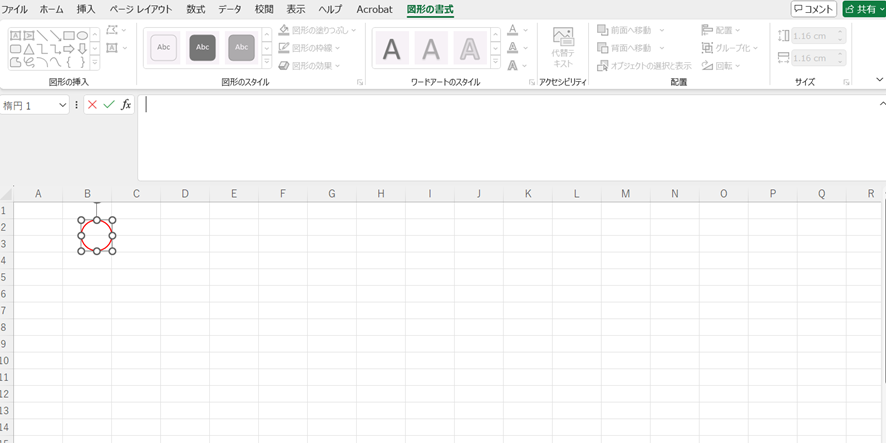Click the 背面へ移動 send backward icon
Viewport: 886px width, 443px height.
pyautogui.click(x=603, y=47)
